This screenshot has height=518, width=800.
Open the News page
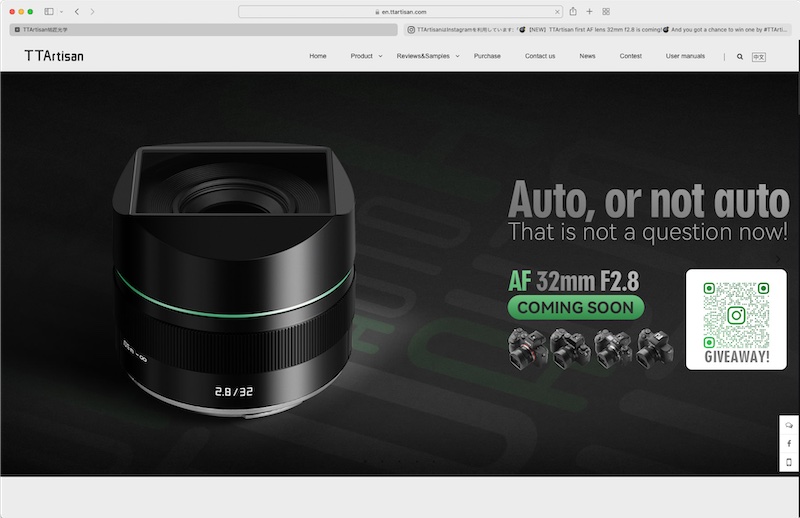point(587,56)
